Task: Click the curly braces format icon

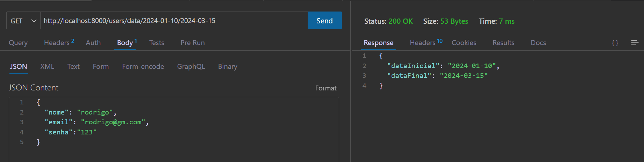Action: point(615,43)
